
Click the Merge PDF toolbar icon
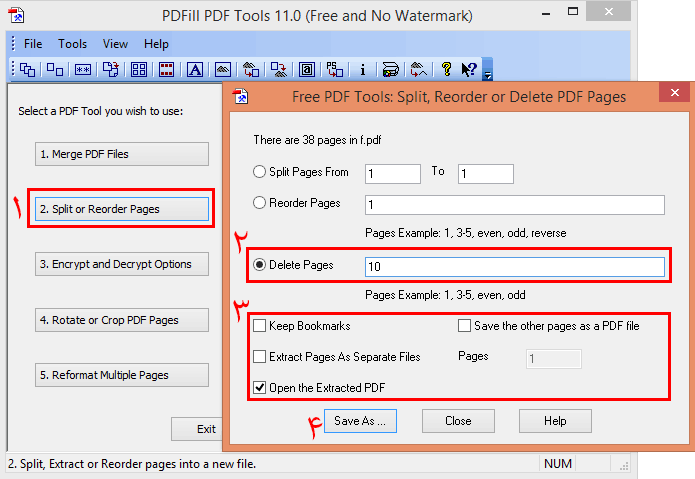(27, 69)
